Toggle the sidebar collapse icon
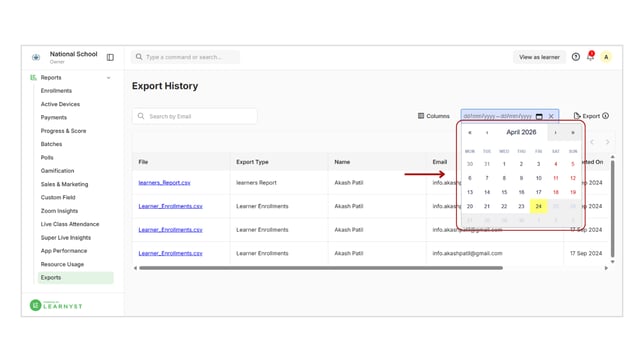 click(x=110, y=57)
